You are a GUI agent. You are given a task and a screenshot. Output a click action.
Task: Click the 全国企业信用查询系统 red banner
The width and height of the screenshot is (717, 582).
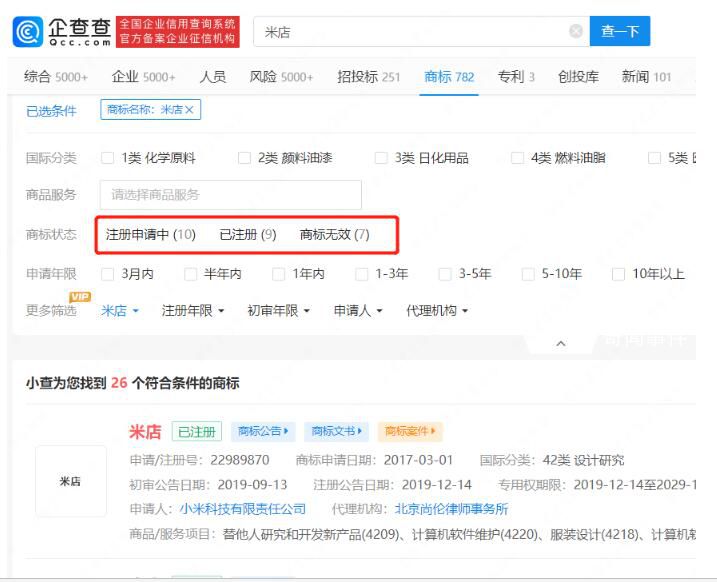[178, 32]
